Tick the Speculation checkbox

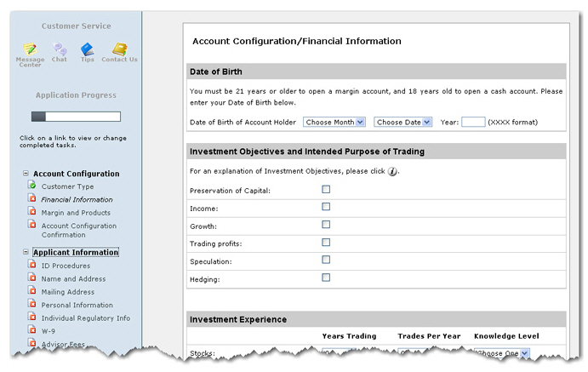coord(326,260)
